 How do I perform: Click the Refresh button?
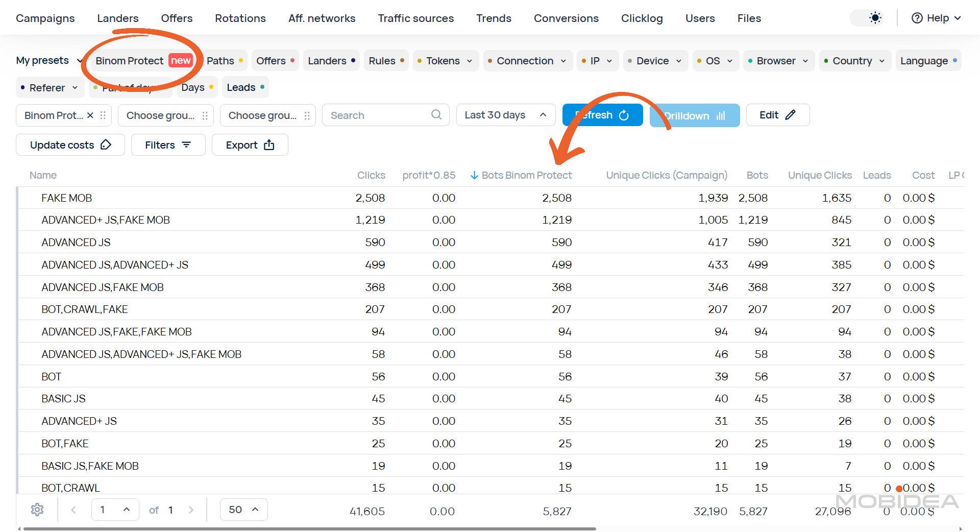(x=602, y=115)
